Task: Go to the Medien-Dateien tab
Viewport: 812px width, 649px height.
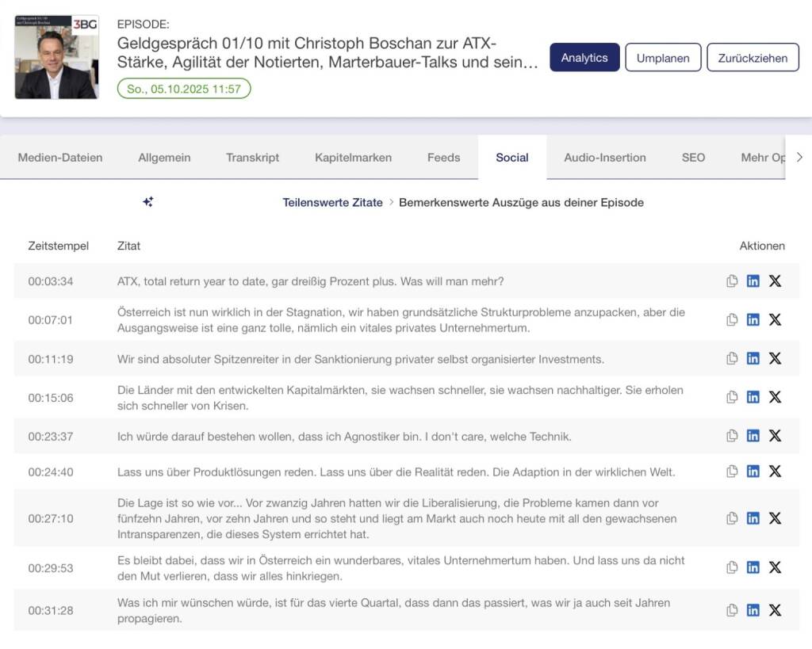Action: 60,157
